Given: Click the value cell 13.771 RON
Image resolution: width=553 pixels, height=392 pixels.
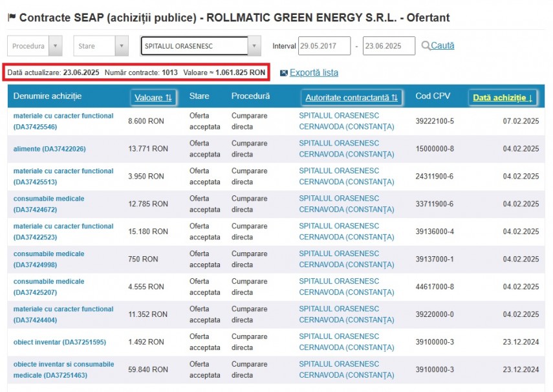Looking at the screenshot, I should [148, 149].
